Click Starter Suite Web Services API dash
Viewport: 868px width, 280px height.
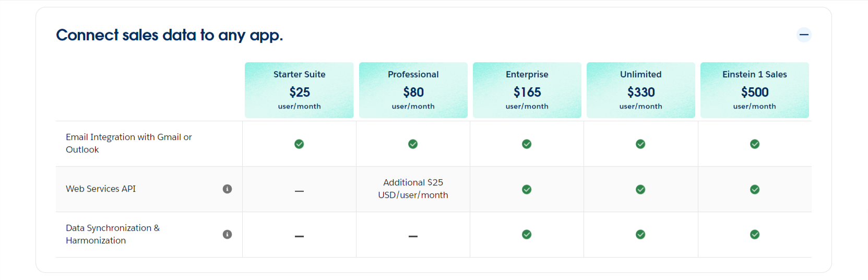click(299, 191)
